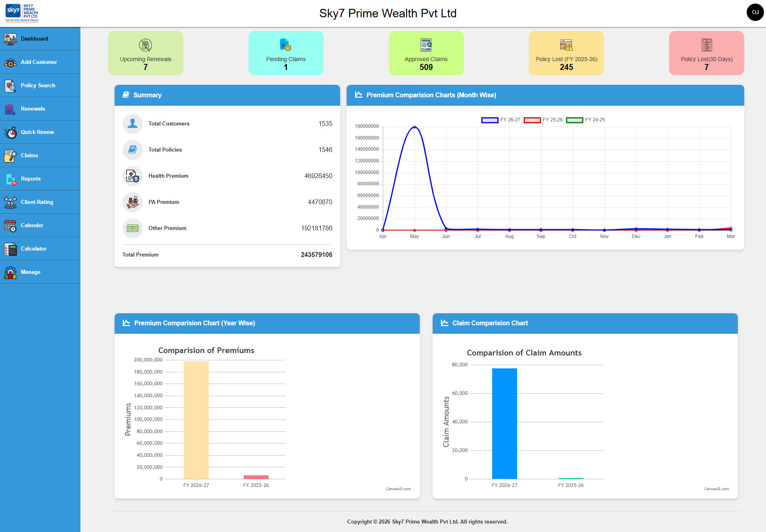766x532 pixels.
Task: Open the CanvasJS.com link below the claim chart
Action: tap(717, 489)
